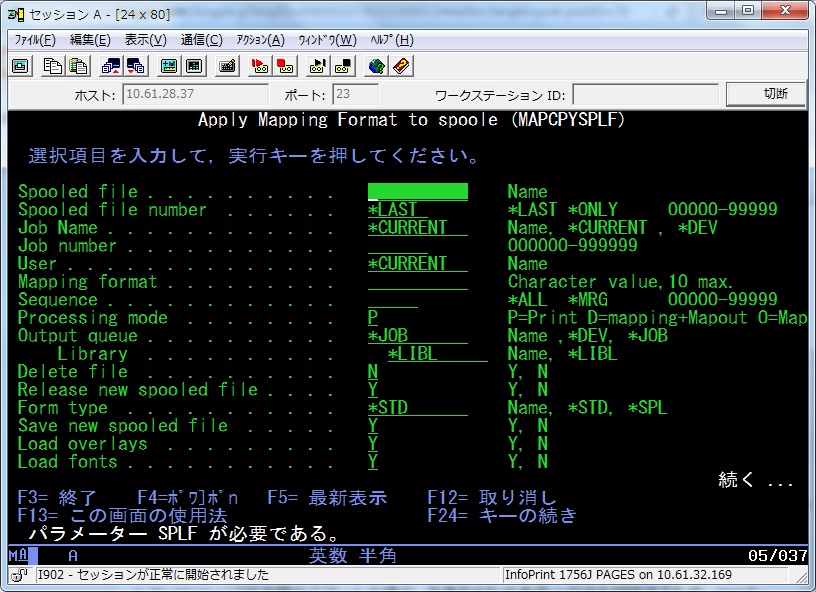This screenshot has width=816, height=592.
Task: Click the F13= この画面の使用法 label
Action: tap(122, 516)
